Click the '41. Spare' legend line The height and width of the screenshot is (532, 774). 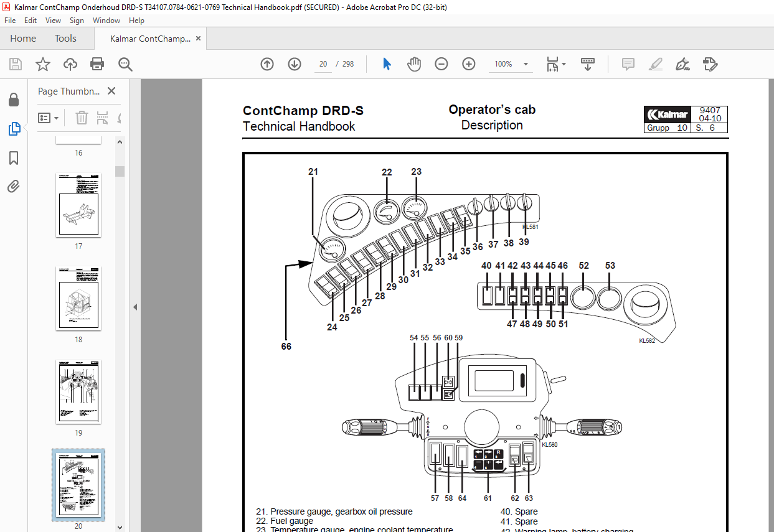519,521
